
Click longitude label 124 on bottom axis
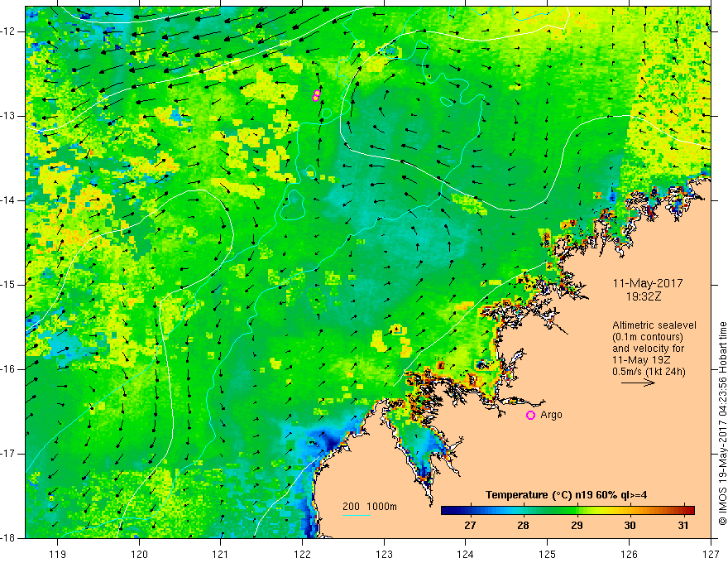[466, 555]
